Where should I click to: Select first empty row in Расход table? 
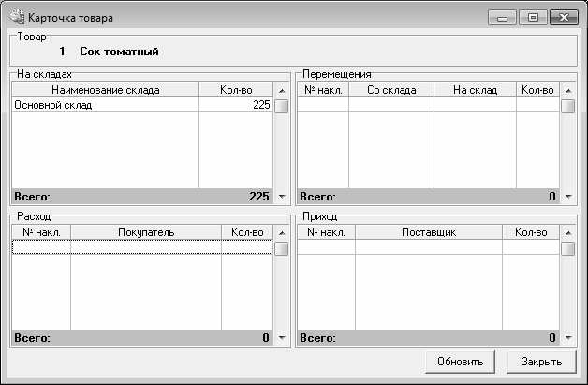click(140, 247)
